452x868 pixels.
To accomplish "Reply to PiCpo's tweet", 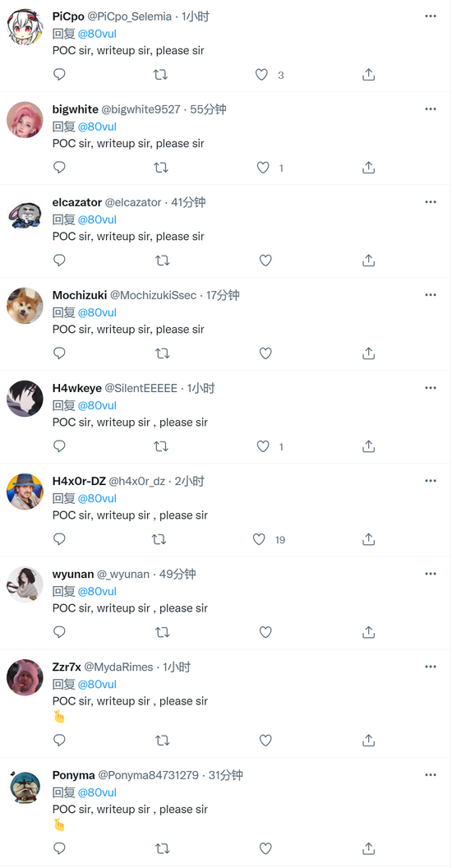I will (60, 74).
